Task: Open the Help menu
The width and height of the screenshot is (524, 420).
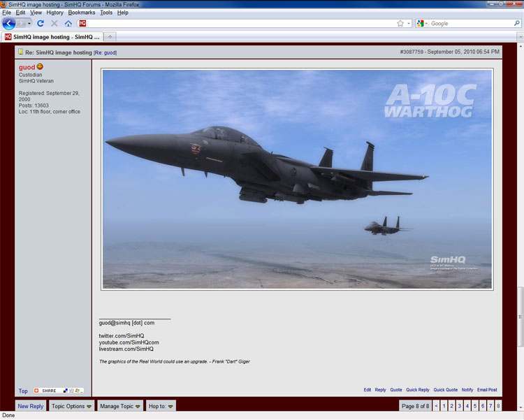Action: pyautogui.click(x=123, y=13)
